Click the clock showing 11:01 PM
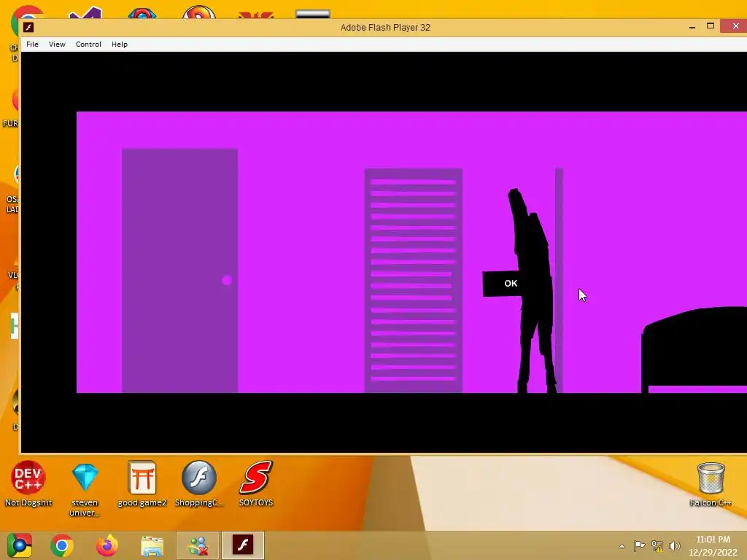Viewport: 747px width, 560px height. coord(713,539)
